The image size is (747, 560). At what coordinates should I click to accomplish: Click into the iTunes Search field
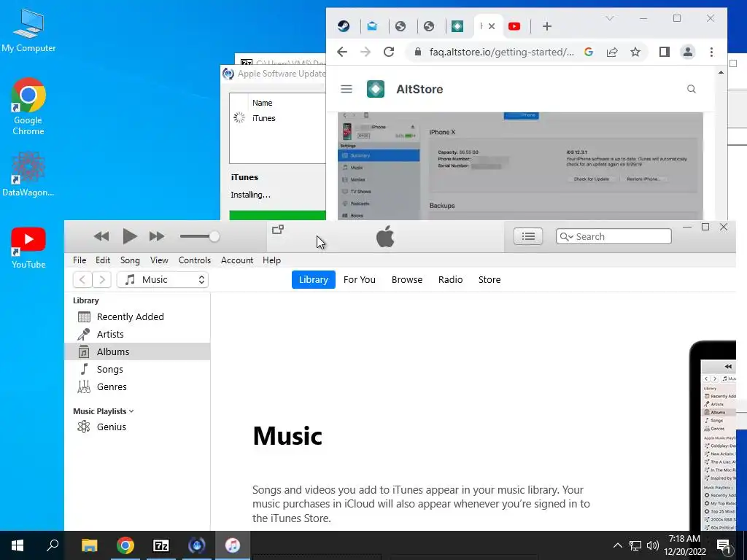[x=614, y=236]
